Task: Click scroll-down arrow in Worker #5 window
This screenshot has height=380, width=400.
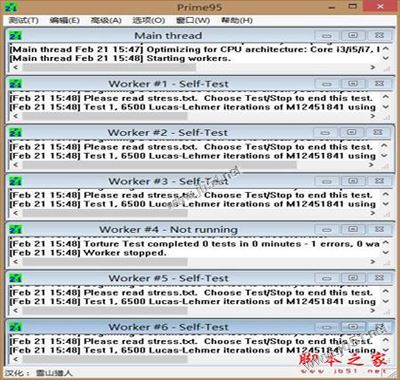Action: [x=386, y=301]
